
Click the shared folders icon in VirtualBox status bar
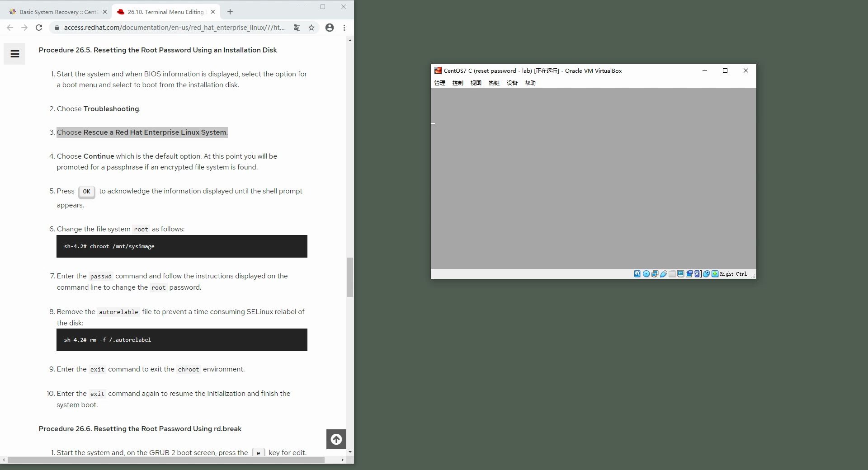click(x=672, y=274)
